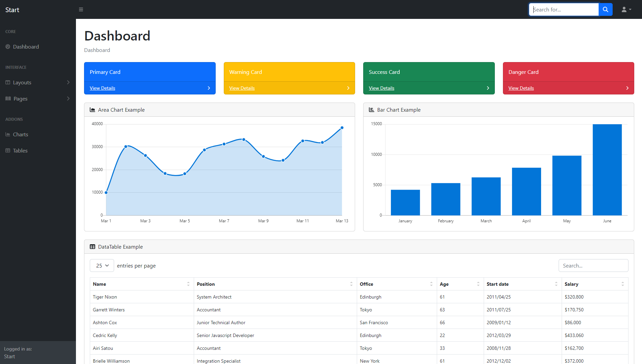642x364 pixels.
Task: Click the Charts area icon in sidebar
Action: [8, 134]
